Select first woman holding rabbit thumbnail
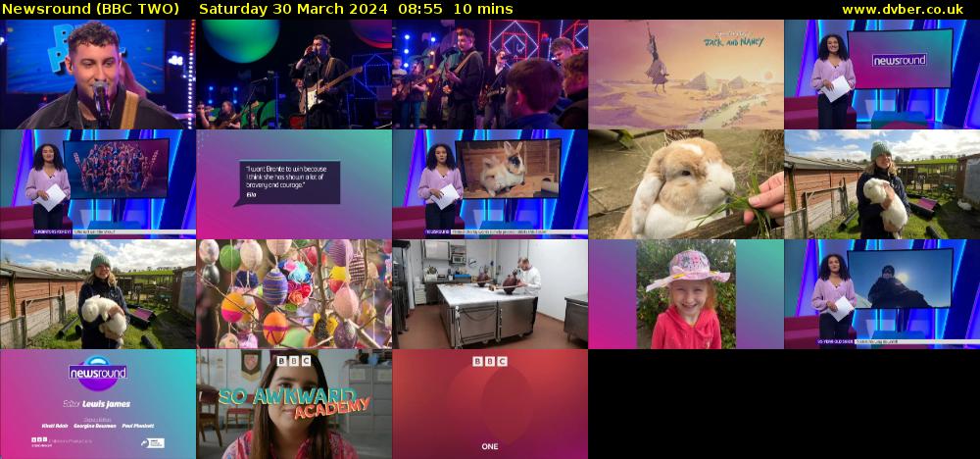 coord(883,184)
